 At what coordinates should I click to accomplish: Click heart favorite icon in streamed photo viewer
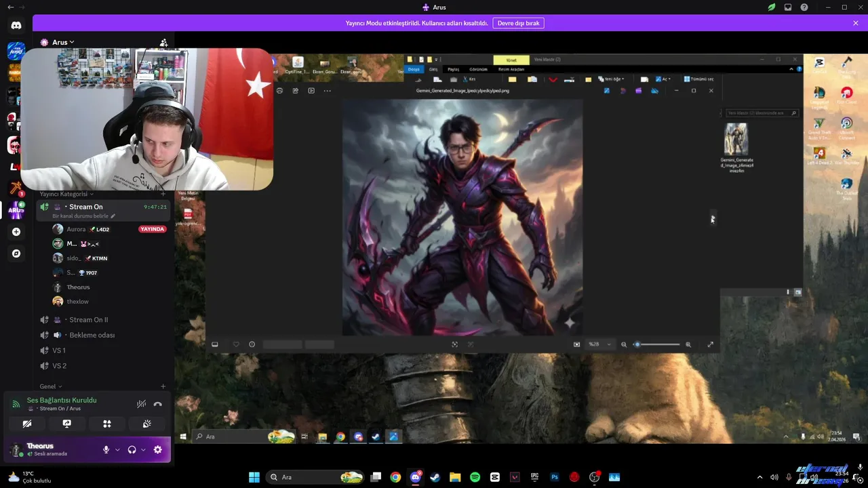click(x=236, y=344)
